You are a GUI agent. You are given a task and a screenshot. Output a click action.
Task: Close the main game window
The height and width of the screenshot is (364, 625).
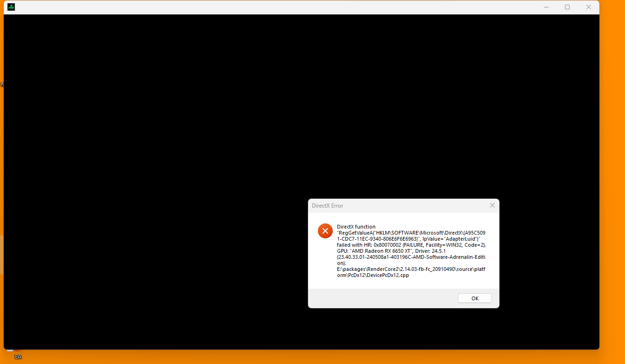pyautogui.click(x=588, y=7)
